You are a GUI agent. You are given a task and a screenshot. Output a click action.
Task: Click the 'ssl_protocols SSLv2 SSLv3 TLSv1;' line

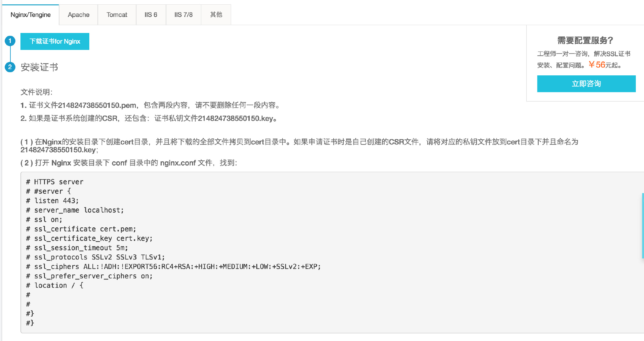coord(95,257)
